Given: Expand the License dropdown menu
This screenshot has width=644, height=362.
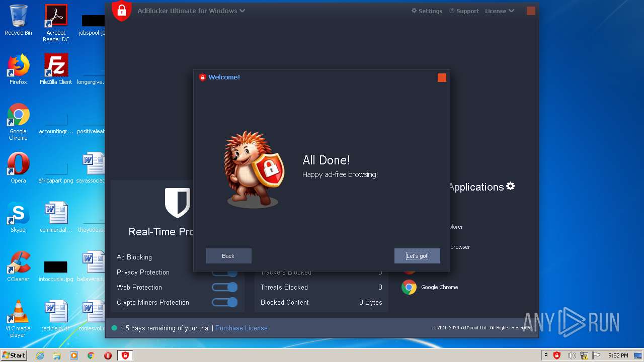Looking at the screenshot, I should 500,11.
